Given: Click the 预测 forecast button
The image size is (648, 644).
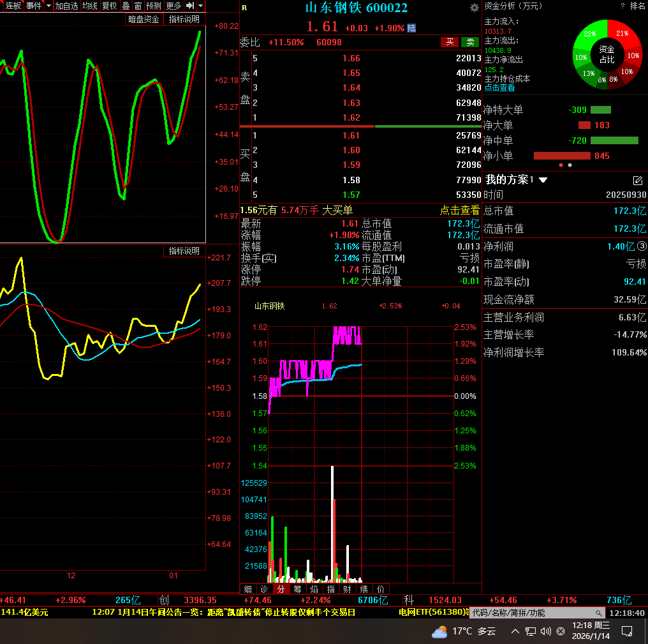Looking at the screenshot, I should pyautogui.click(x=154, y=6).
